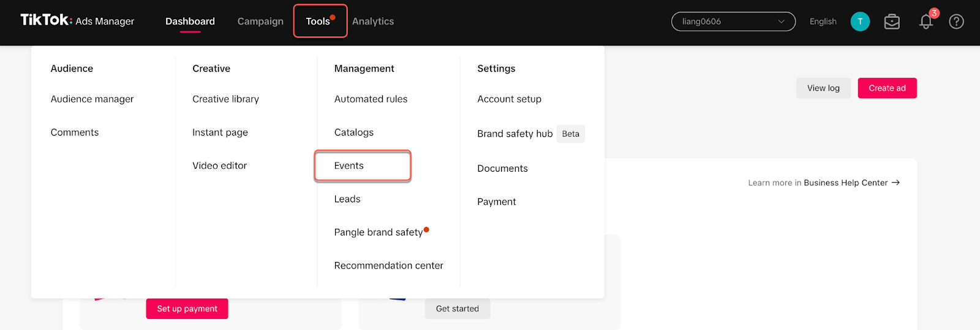Change language from English
The width and height of the screenshot is (980, 330).
click(x=823, y=21)
